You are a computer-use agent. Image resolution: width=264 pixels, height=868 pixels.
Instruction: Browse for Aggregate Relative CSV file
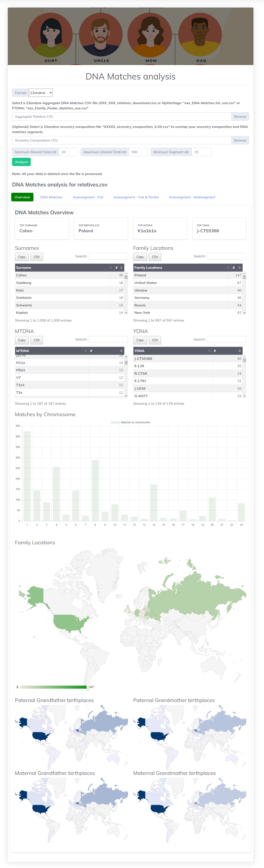[240, 117]
